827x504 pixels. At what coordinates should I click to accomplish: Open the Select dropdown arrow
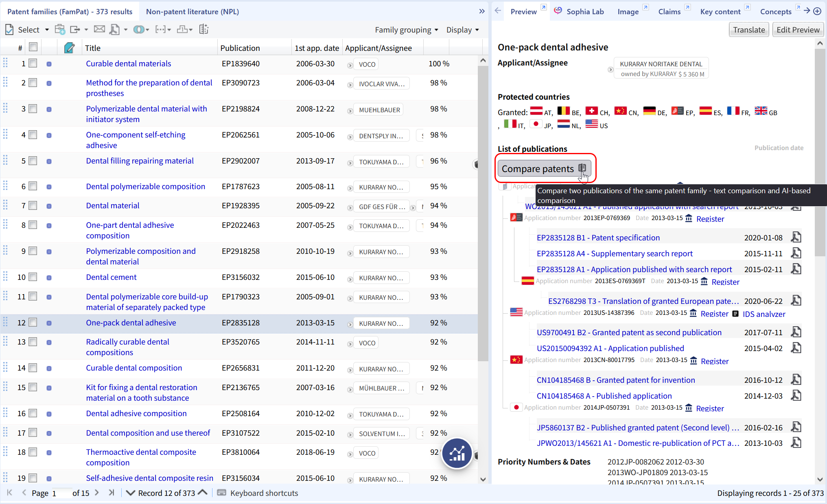coord(47,30)
